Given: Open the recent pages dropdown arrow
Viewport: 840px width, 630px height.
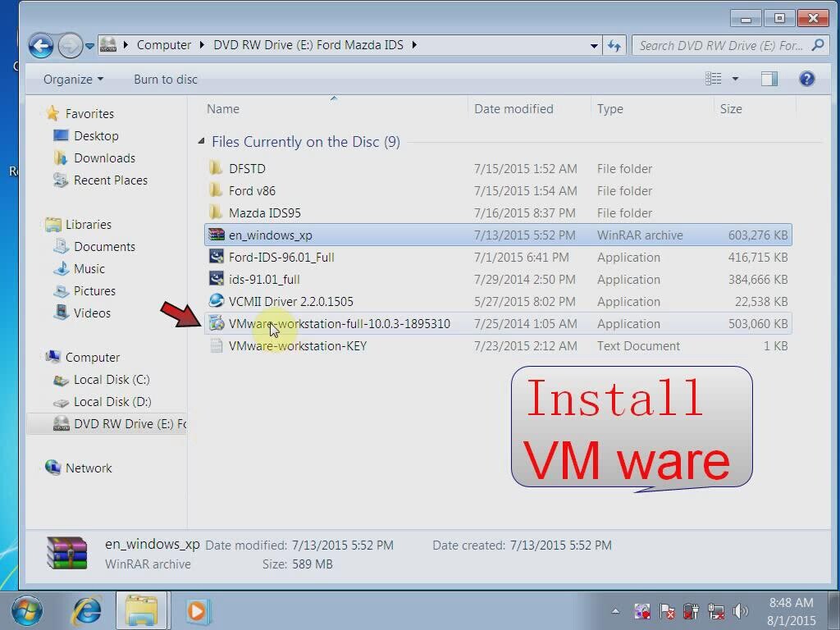Looking at the screenshot, I should 89,46.
